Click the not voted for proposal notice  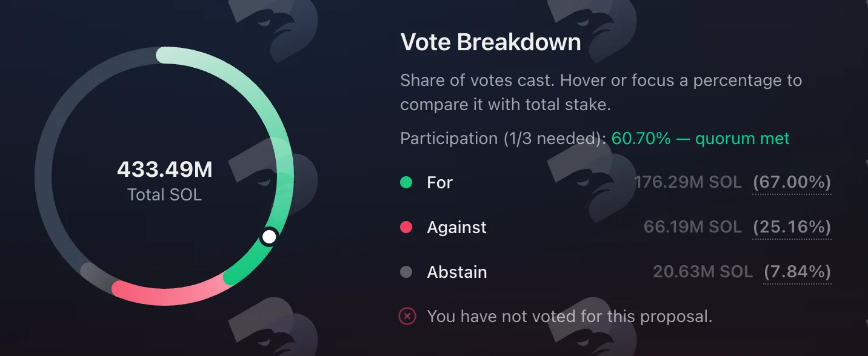point(569,316)
